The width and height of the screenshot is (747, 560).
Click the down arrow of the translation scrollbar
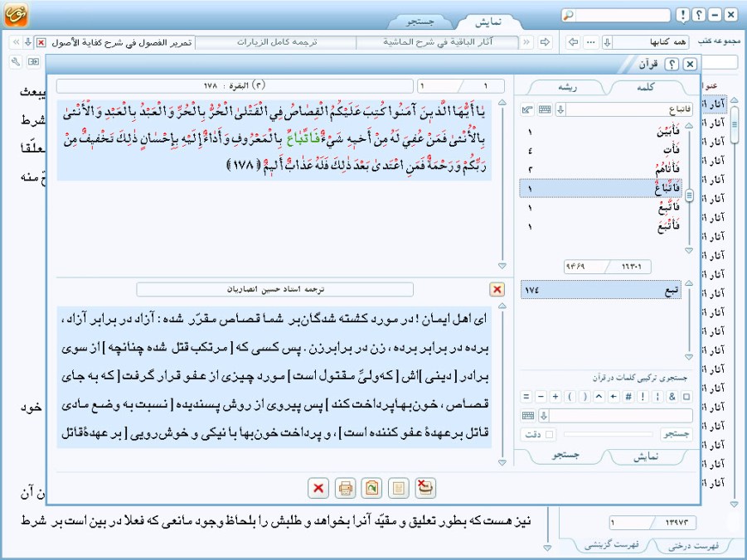click(x=502, y=462)
